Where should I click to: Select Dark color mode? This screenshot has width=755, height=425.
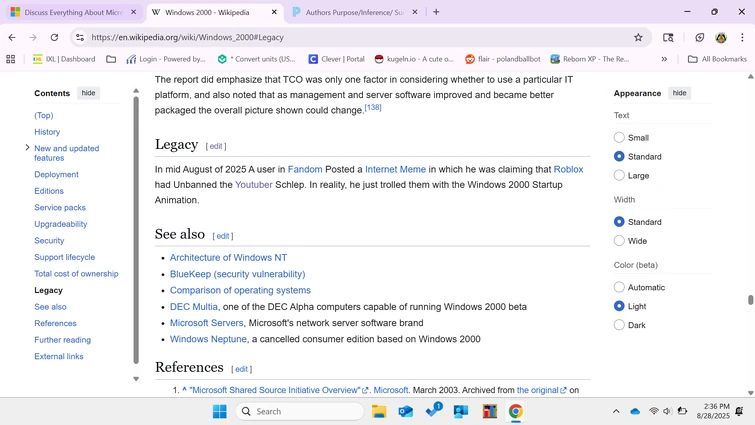point(619,325)
